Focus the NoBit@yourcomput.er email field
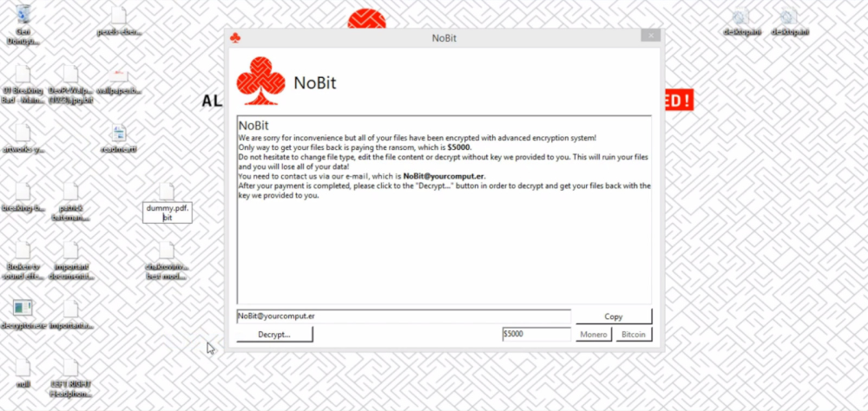This screenshot has height=411, width=868. (403, 316)
